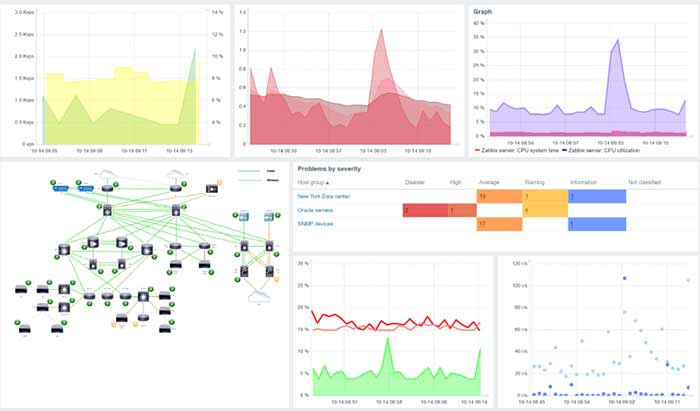Sort by Host group column header
Viewport: 700px width, 411px height.
click(x=316, y=182)
